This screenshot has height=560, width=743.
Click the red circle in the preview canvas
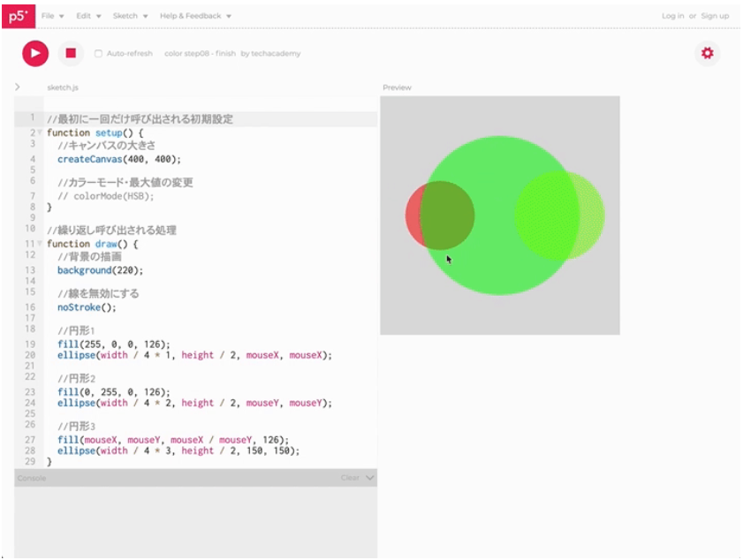click(412, 216)
